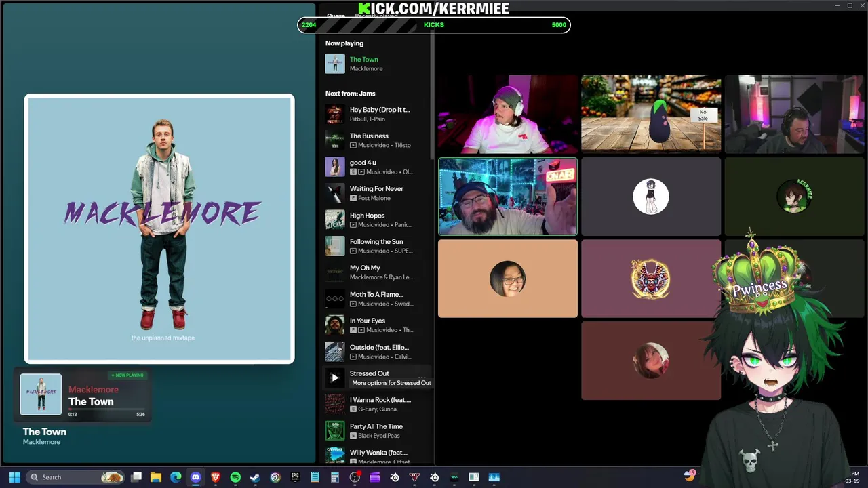
Task: Launch Microsoft Edge from taskbar
Action: tap(176, 477)
